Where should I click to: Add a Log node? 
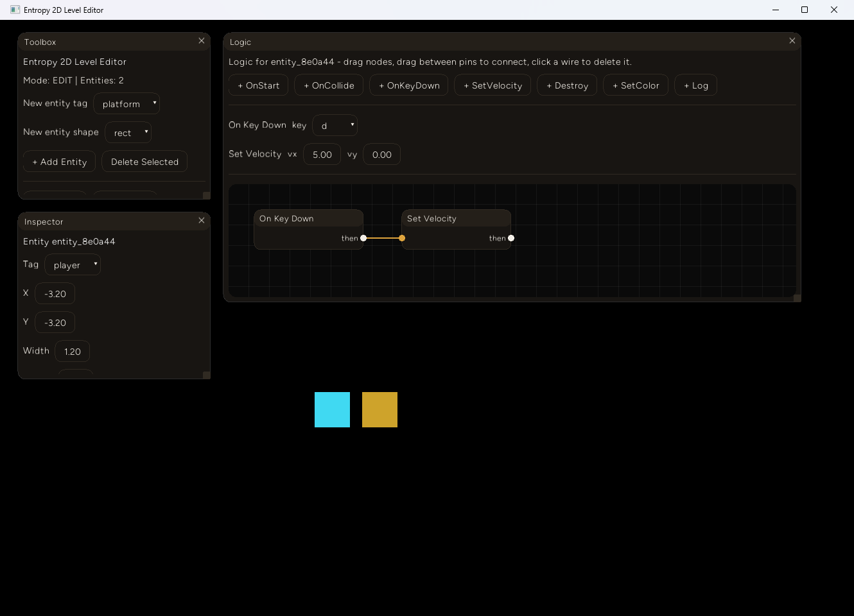coord(696,85)
